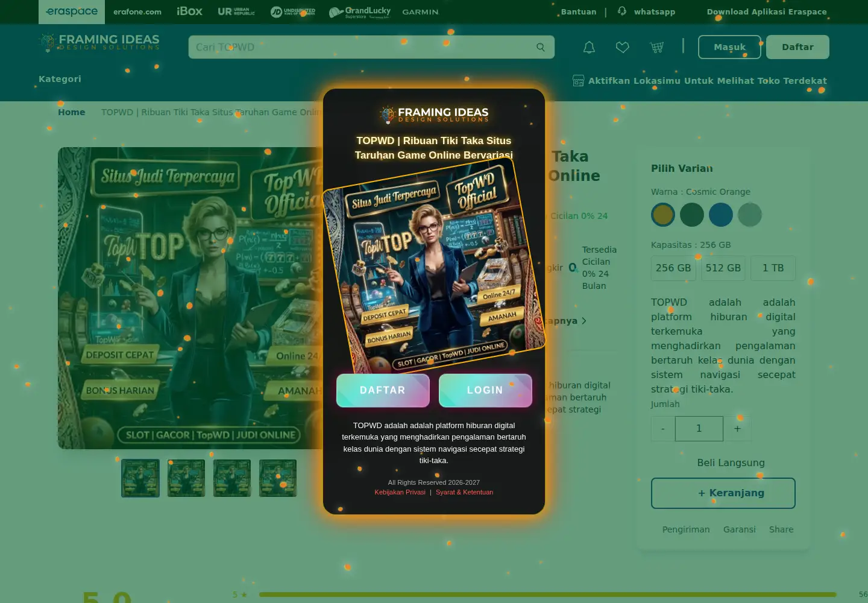Viewport: 868px width, 603px height.
Task: Choose the 512 GB capacity option
Action: [723, 268]
